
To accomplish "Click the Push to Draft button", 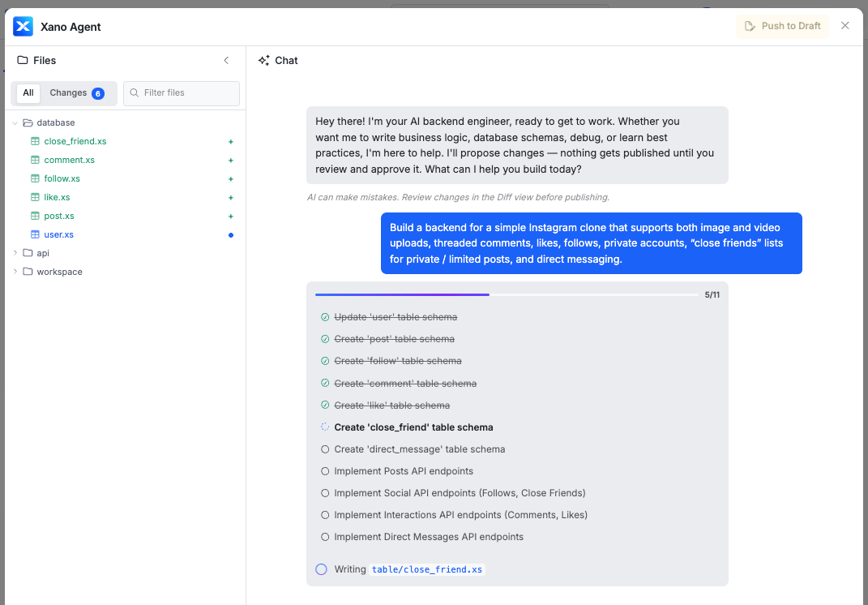I will click(782, 26).
